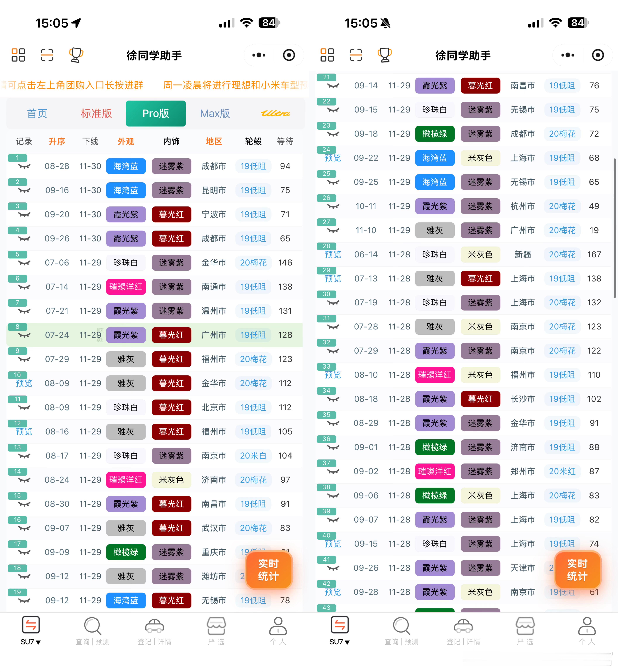Tap the three-dots more menu in left panel
This screenshot has height=672, width=618.
(x=259, y=55)
